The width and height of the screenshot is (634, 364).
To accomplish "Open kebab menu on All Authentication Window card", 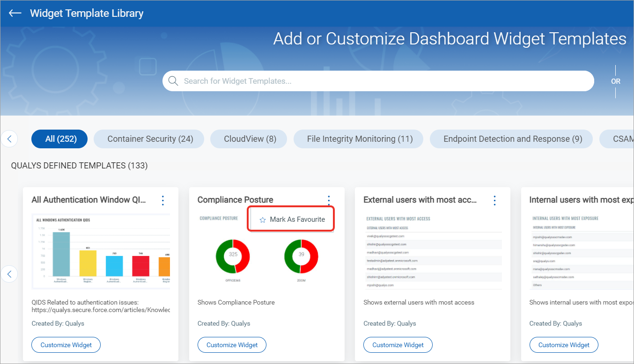I will [163, 200].
